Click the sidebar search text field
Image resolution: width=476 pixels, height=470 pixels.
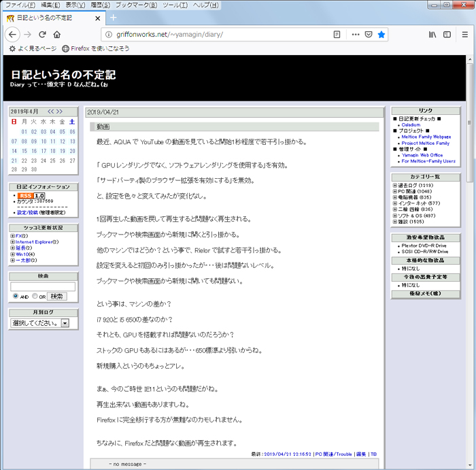pos(43,286)
